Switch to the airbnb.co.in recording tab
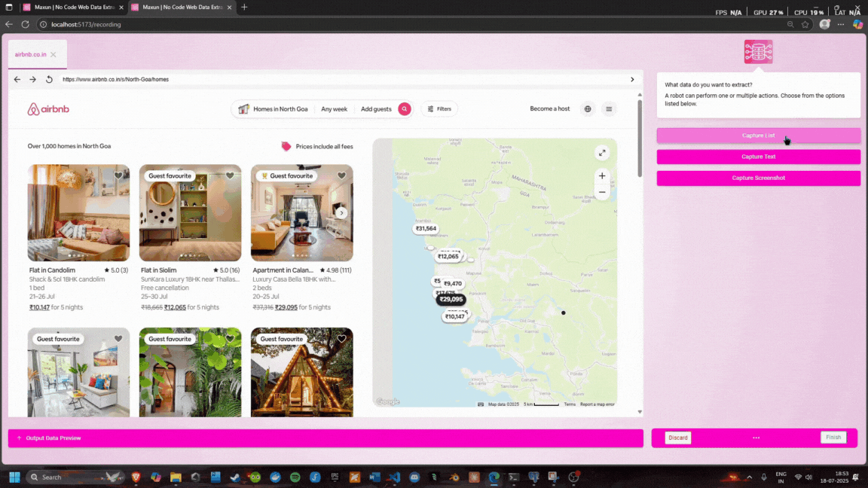This screenshot has height=488, width=868. pyautogui.click(x=32, y=54)
